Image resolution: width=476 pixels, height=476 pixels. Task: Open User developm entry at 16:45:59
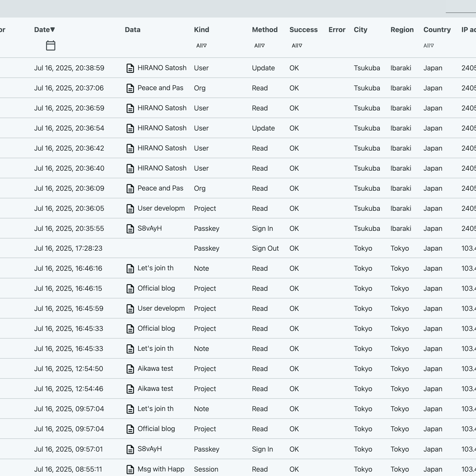pos(161,309)
